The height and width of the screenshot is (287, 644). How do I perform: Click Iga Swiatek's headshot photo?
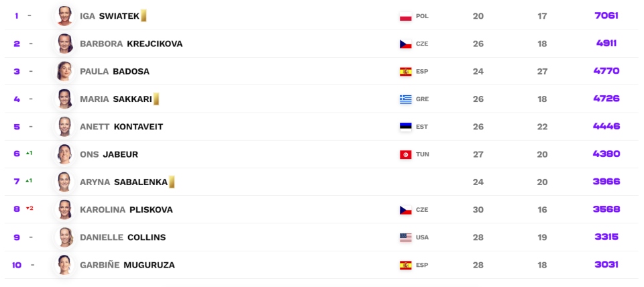pos(65,15)
